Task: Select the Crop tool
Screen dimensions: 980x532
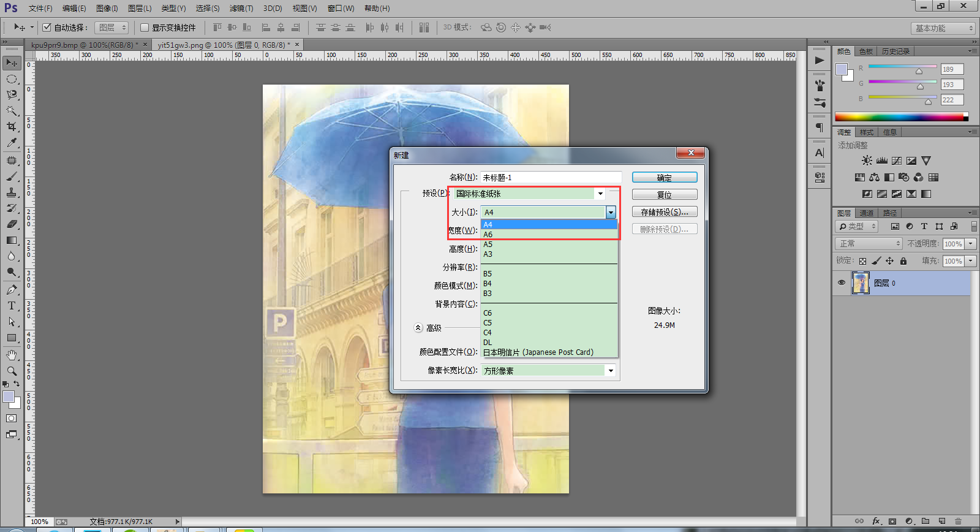Action: pyautogui.click(x=12, y=127)
